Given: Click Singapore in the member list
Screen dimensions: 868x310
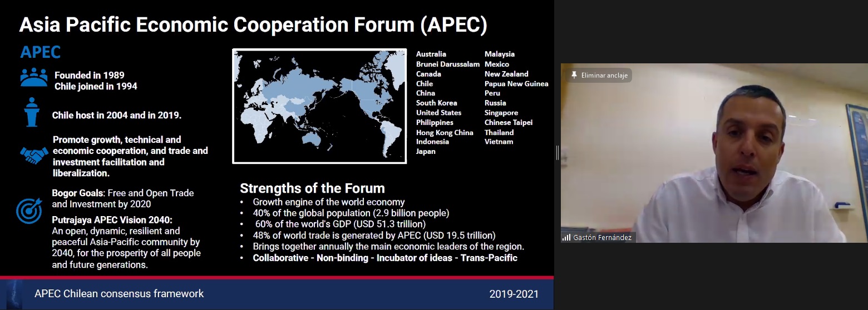Looking at the screenshot, I should pyautogui.click(x=501, y=113).
